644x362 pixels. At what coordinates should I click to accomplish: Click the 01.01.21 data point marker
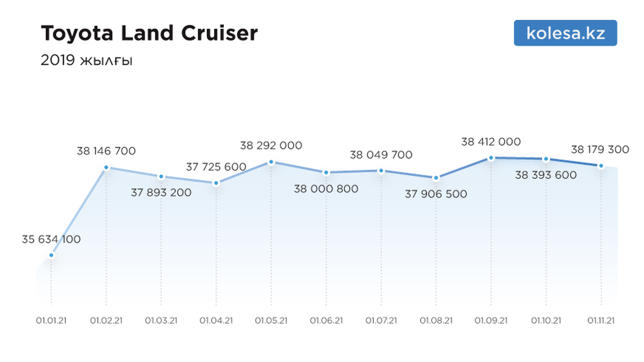51,255
